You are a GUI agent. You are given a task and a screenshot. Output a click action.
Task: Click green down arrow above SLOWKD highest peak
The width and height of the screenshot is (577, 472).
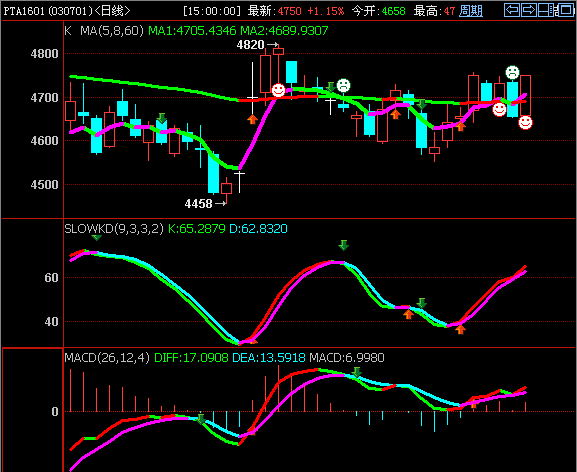click(x=343, y=245)
